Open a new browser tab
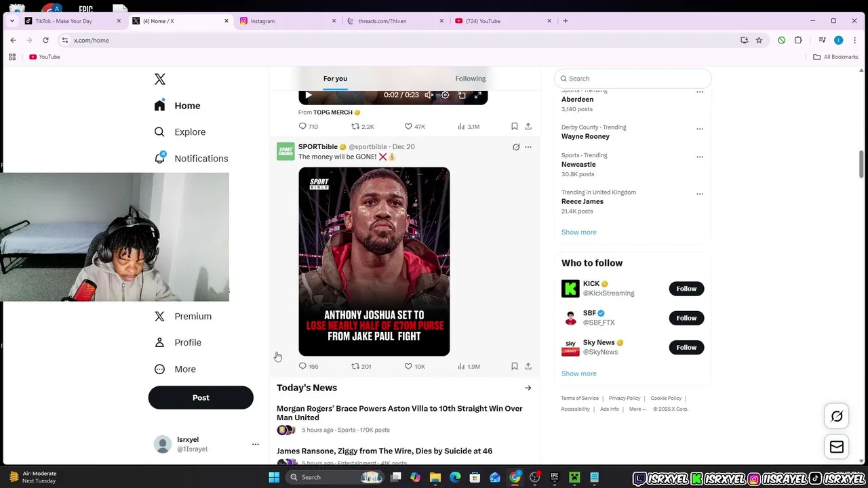Image resolution: width=868 pixels, height=488 pixels. (x=566, y=21)
